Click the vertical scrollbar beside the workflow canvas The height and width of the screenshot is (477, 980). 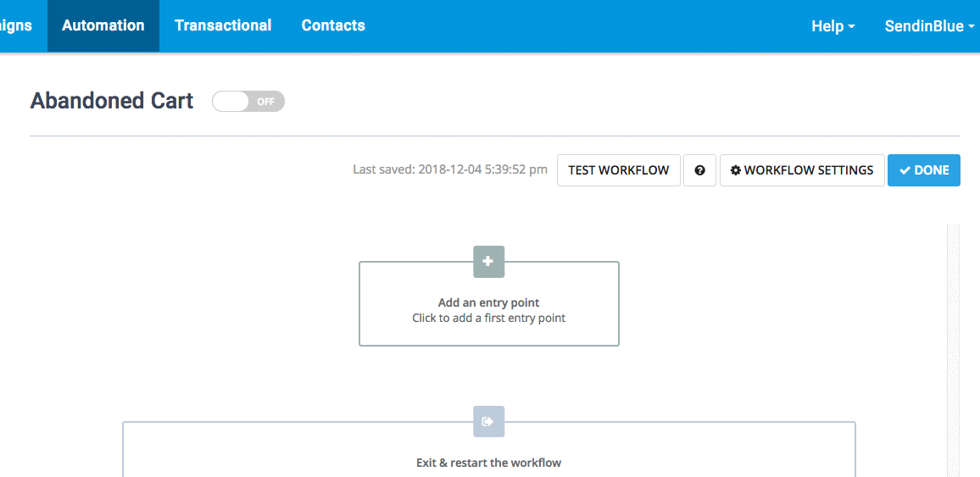[953, 347]
